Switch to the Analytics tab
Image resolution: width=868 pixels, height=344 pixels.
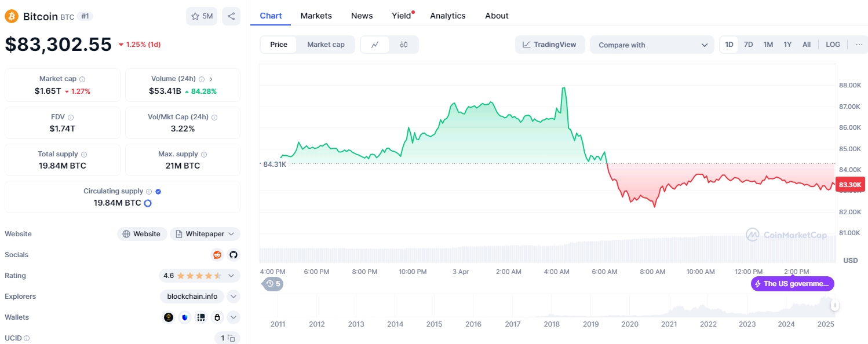click(447, 16)
